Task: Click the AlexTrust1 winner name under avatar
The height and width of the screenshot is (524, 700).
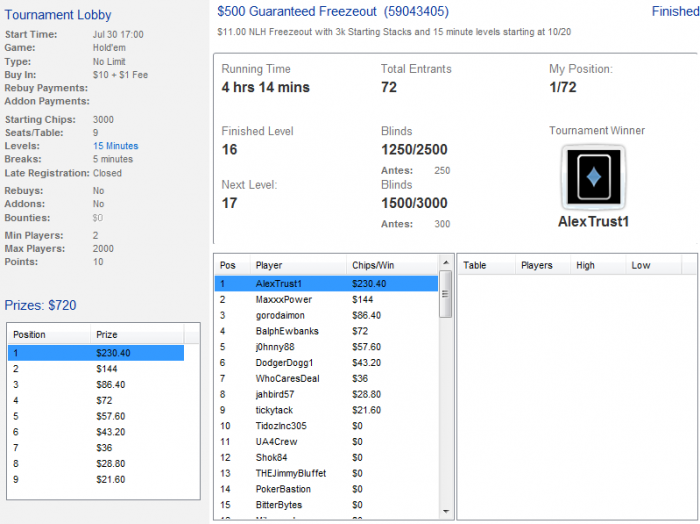Action: click(593, 221)
